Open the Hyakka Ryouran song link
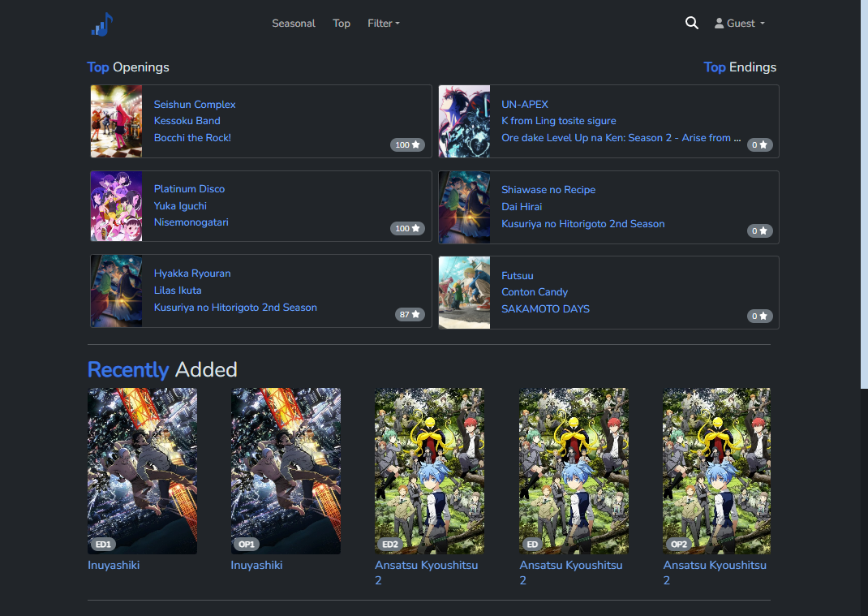The height and width of the screenshot is (616, 868). (192, 273)
